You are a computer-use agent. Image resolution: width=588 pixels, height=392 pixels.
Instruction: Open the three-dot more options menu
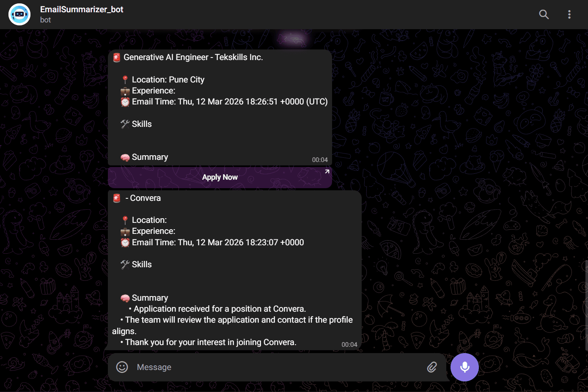(569, 14)
